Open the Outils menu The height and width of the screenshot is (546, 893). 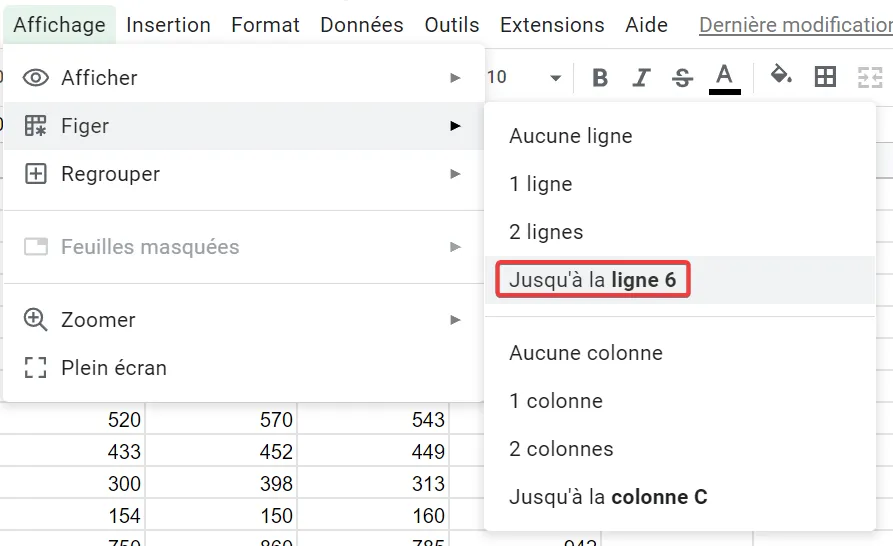pos(452,25)
